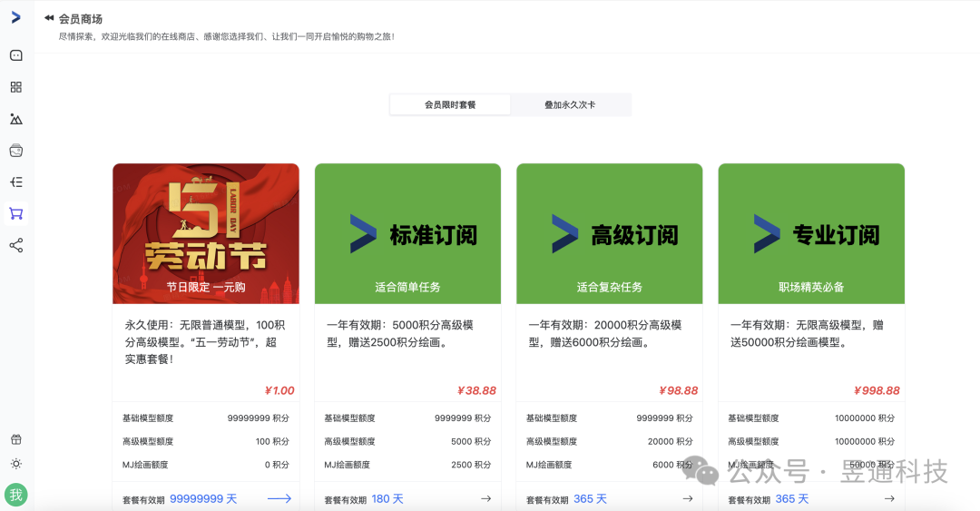Click the arrow on the ¥98.88 advanced package

click(688, 498)
